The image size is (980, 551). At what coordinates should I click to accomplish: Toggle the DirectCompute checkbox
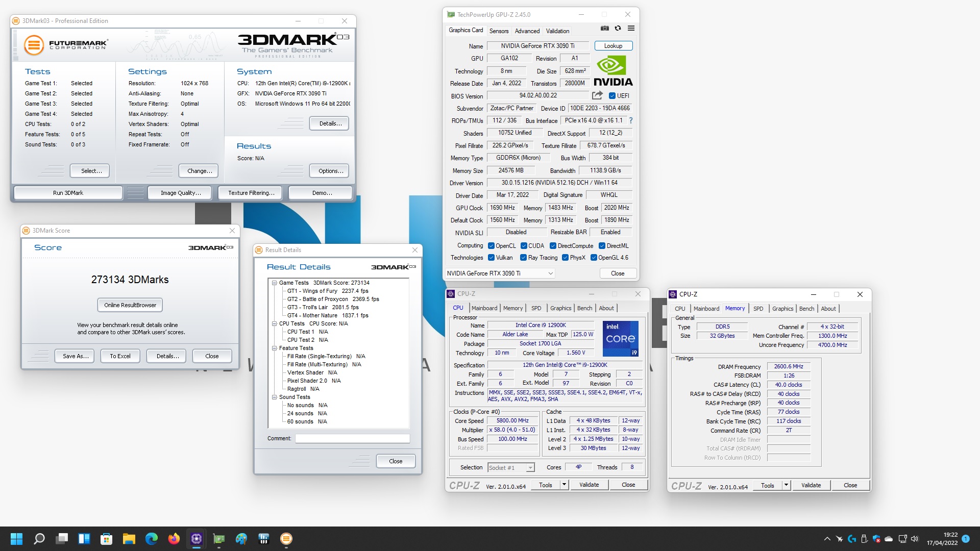[553, 246]
